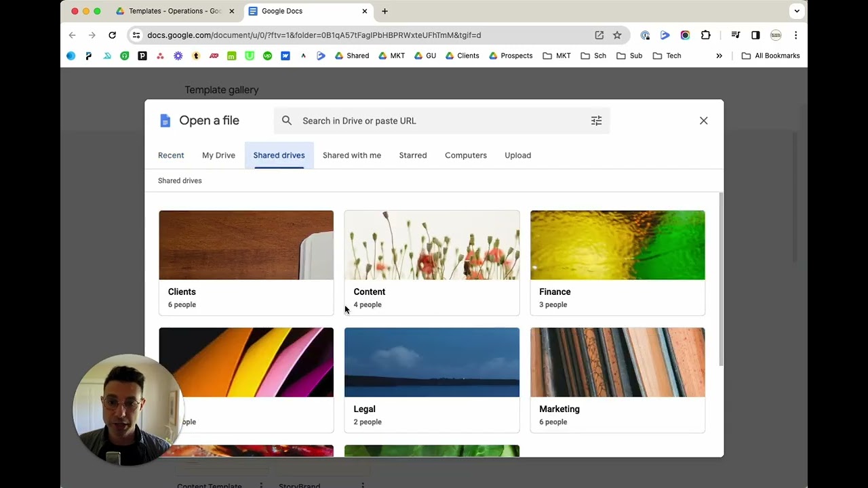Open the Chrome three-dot menu
Screen dimensions: 868x488
[x=795, y=35]
